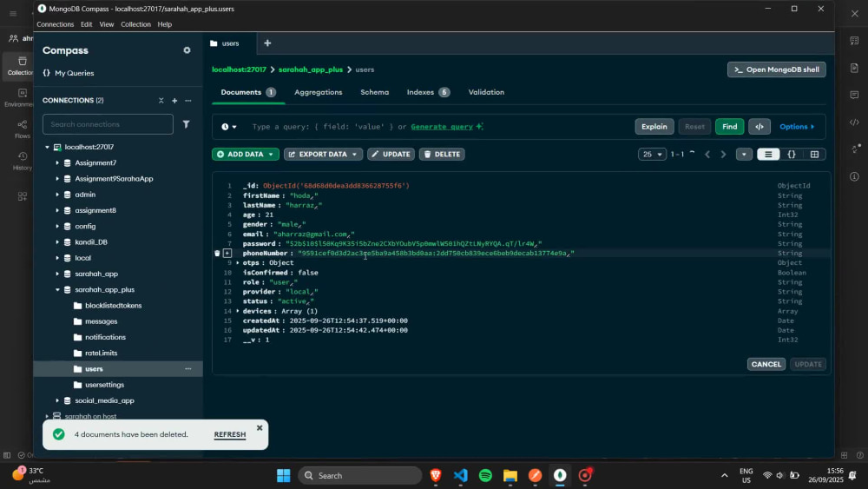Collapse the sarahah_app_plus database
The image size is (868, 489).
click(57, 289)
